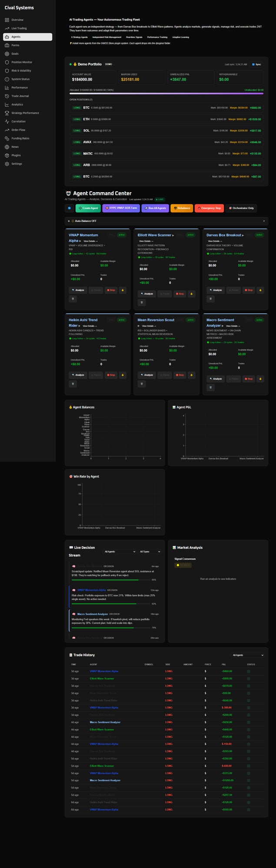Open the Position Monitor sidebar icon
This screenshot has height=868, width=276.
(x=7, y=62)
